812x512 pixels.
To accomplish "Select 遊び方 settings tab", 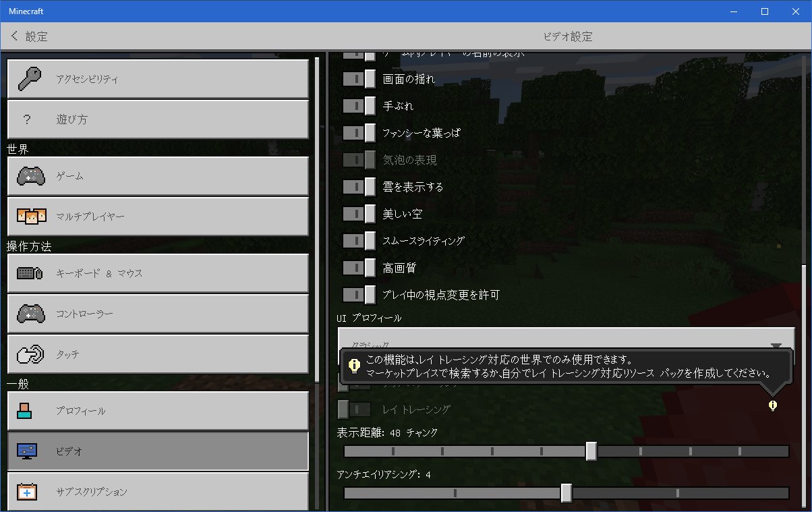I will pyautogui.click(x=158, y=119).
